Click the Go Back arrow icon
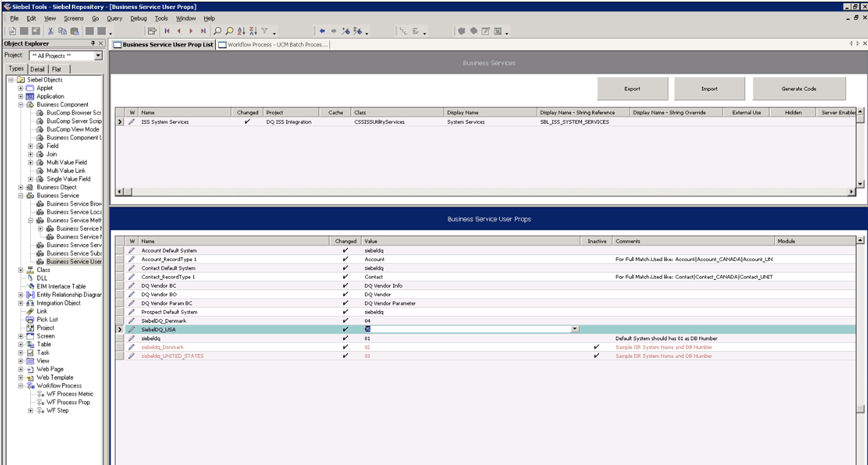The width and height of the screenshot is (868, 465). point(322,30)
